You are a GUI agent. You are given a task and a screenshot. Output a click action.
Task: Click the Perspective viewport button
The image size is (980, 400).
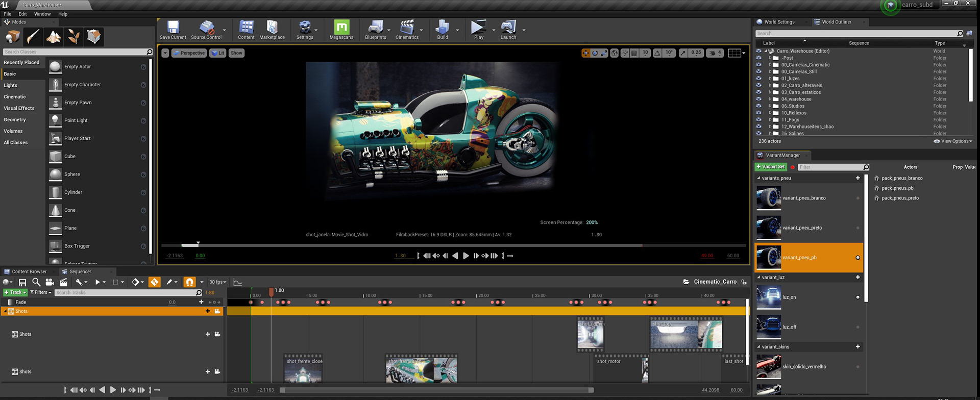pyautogui.click(x=189, y=53)
